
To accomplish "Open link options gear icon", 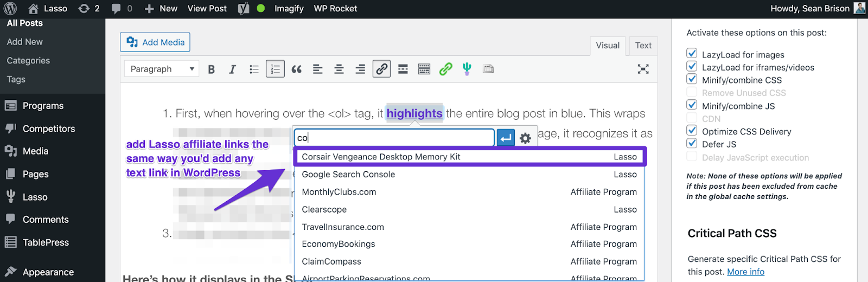I will [x=525, y=138].
